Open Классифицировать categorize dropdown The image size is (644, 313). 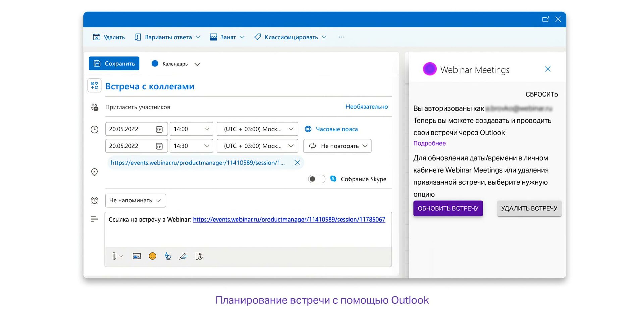point(290,37)
